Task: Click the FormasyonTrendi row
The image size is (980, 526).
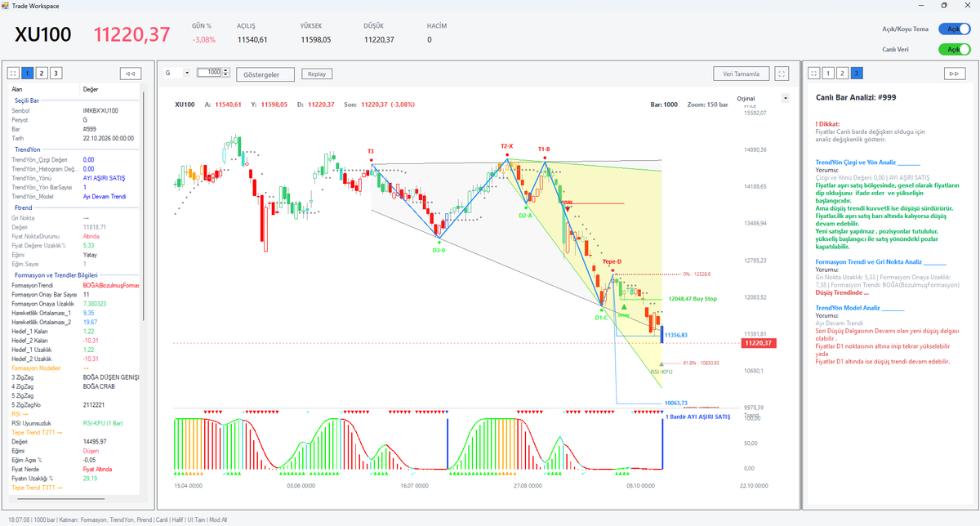Action: pyautogui.click(x=74, y=285)
